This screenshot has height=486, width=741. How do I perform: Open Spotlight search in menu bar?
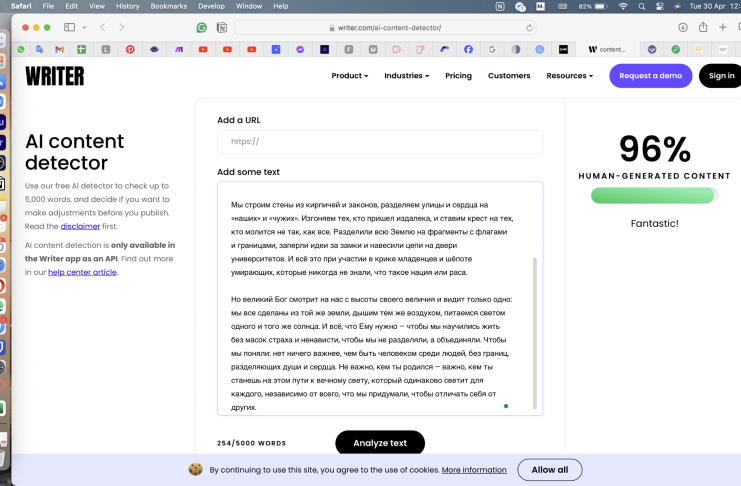point(641,6)
